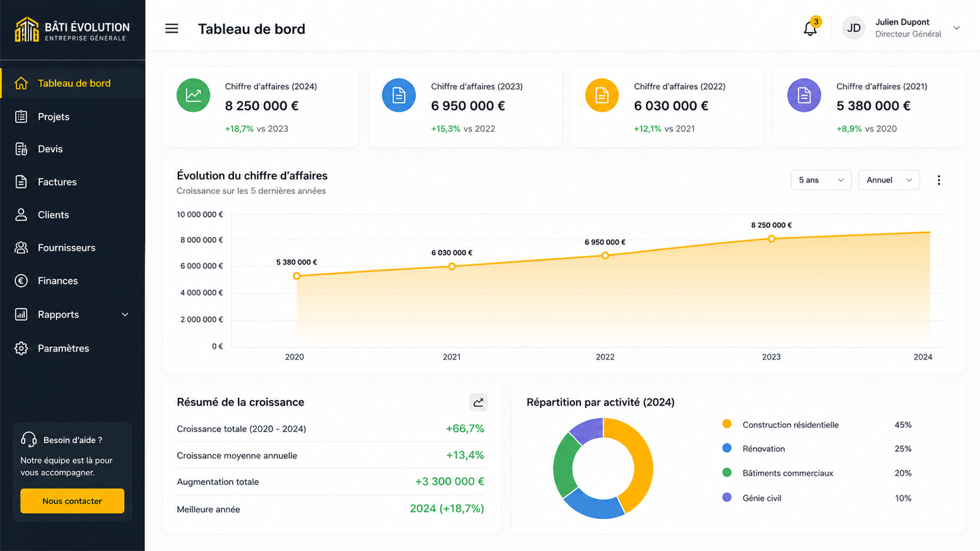Click the 8 250 000 € revenue value
The width and height of the screenshot is (980, 551).
(261, 106)
